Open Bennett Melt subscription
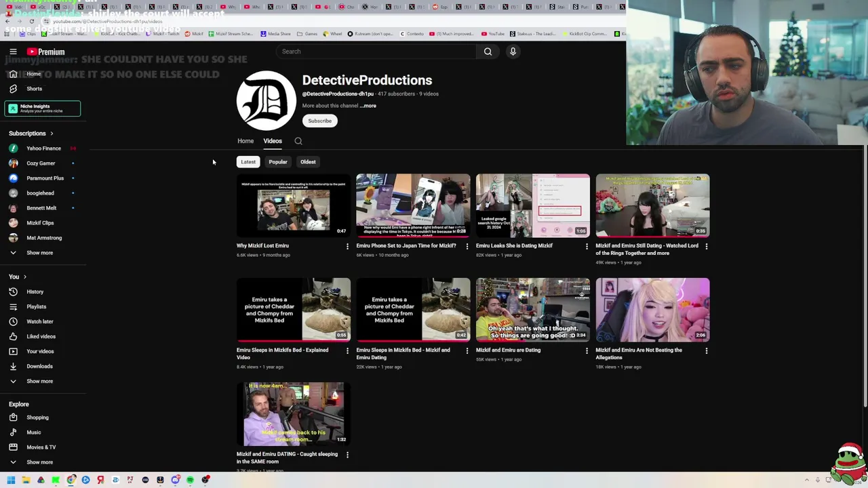The image size is (868, 488). 42,208
